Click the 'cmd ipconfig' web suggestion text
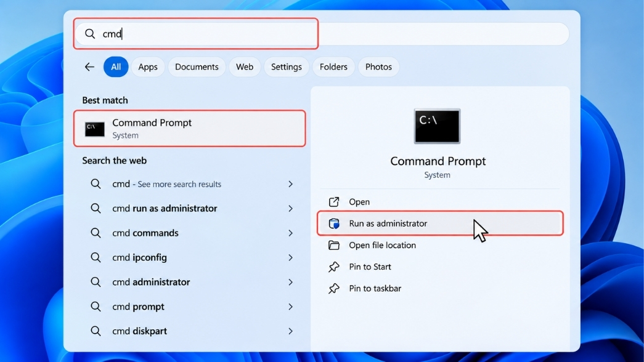Screen dimensions: 644x362 pyautogui.click(x=140, y=258)
